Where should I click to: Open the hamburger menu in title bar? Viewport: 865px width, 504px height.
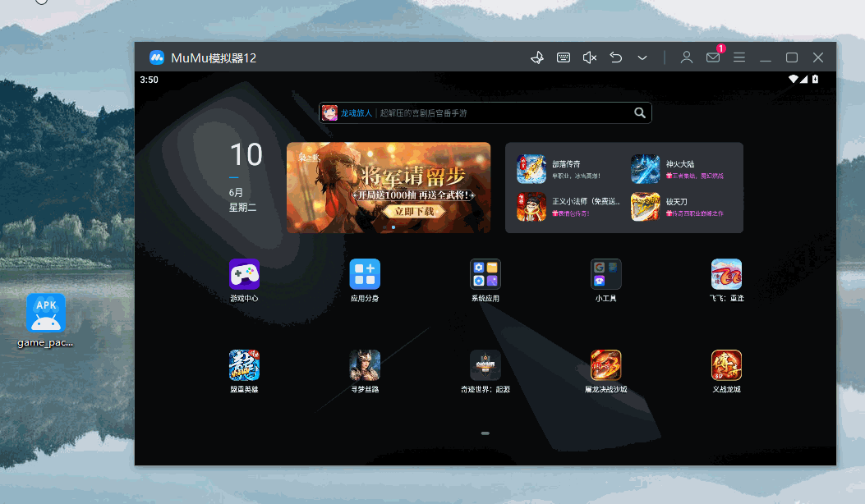[739, 57]
